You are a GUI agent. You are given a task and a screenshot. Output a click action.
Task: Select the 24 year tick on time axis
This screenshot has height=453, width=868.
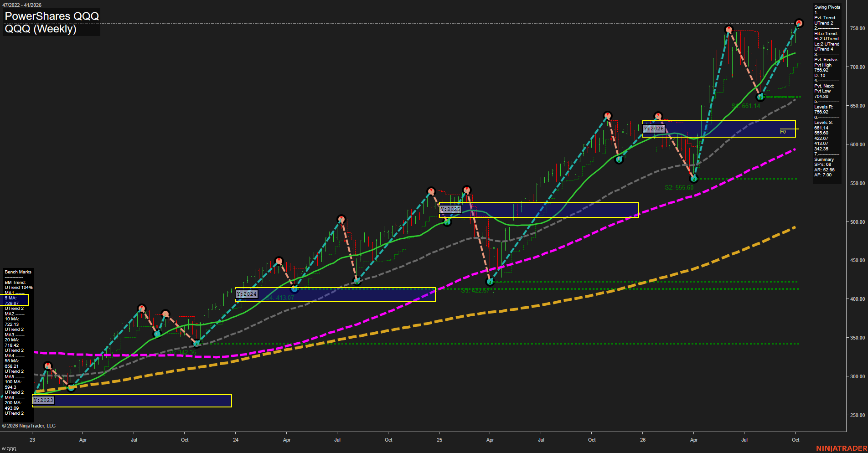tap(236, 440)
